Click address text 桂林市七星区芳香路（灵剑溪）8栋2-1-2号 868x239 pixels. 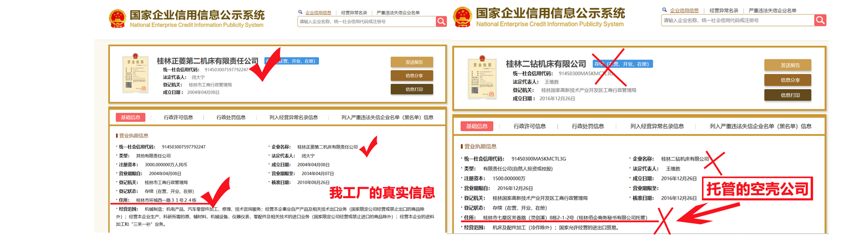(529, 218)
